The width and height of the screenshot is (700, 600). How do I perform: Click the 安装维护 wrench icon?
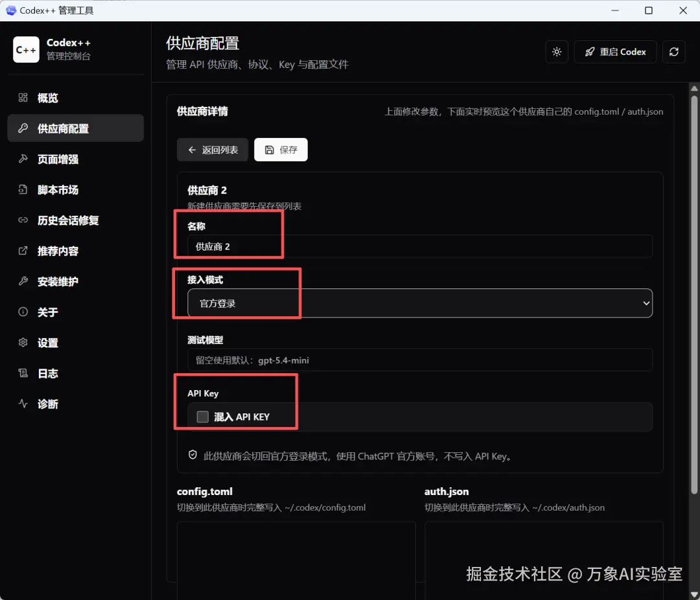click(23, 281)
